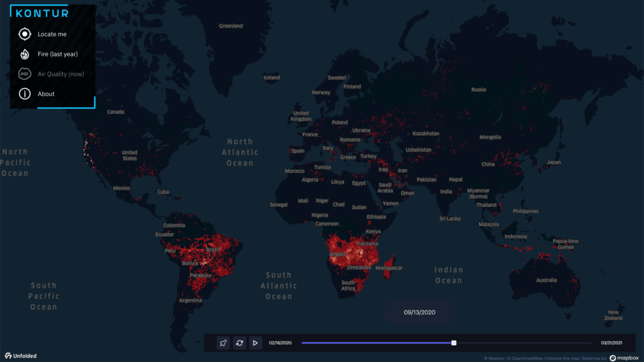Select the Fire (last year) menu entry
The image size is (644, 362).
57,54
